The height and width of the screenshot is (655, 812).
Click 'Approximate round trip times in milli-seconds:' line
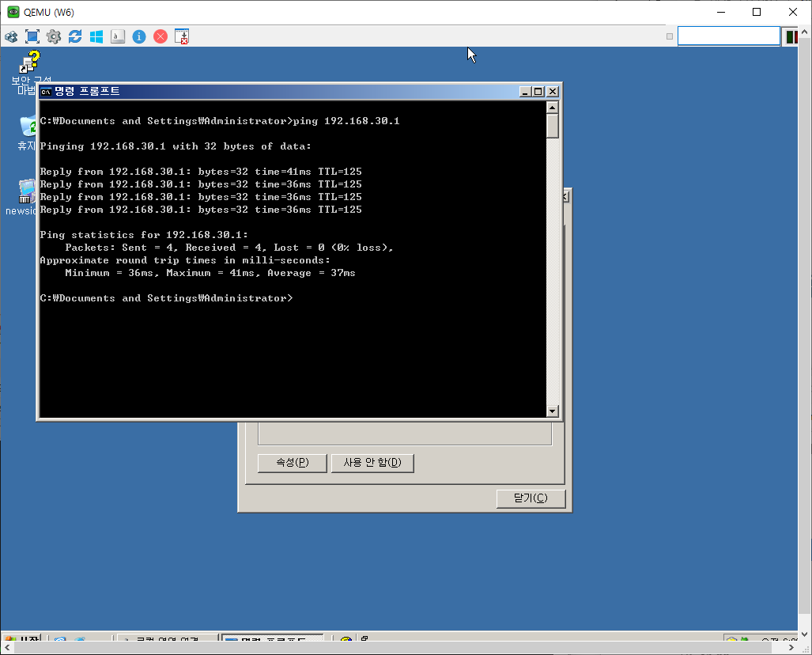[x=185, y=260]
